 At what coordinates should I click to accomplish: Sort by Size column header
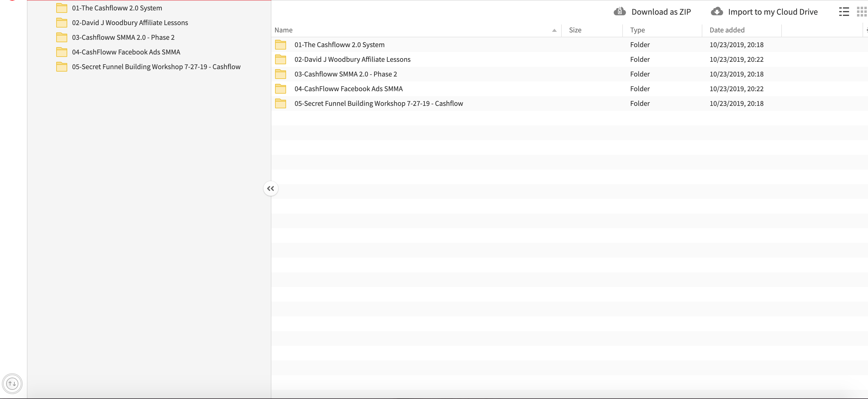(x=575, y=30)
